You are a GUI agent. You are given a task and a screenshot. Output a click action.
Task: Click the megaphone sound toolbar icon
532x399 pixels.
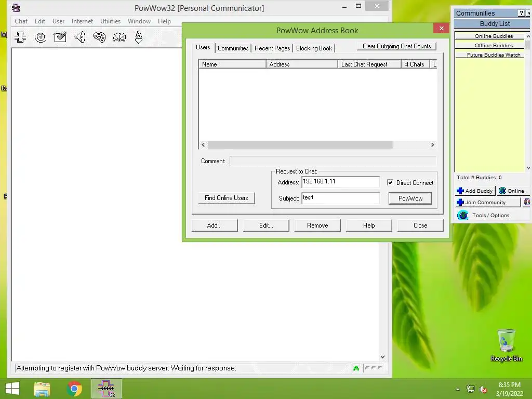click(x=80, y=37)
